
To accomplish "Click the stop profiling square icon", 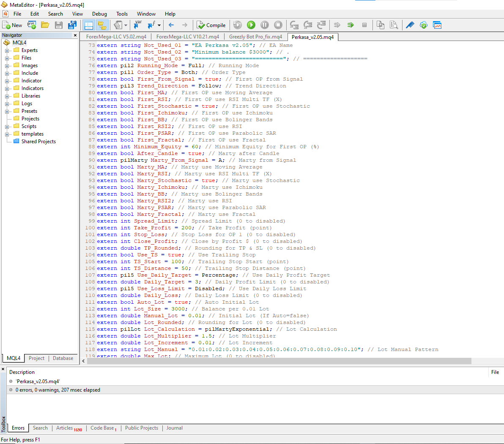I will click(364, 25).
